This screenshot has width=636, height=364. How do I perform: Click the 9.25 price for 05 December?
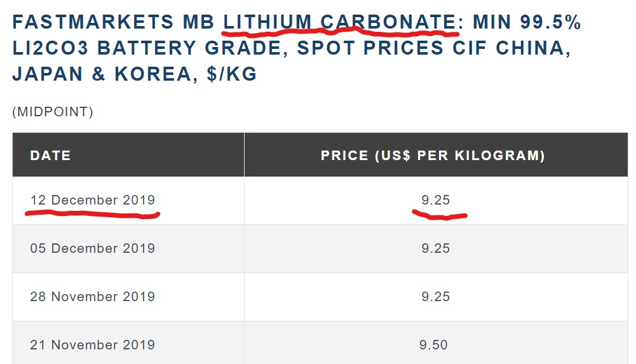click(x=435, y=248)
